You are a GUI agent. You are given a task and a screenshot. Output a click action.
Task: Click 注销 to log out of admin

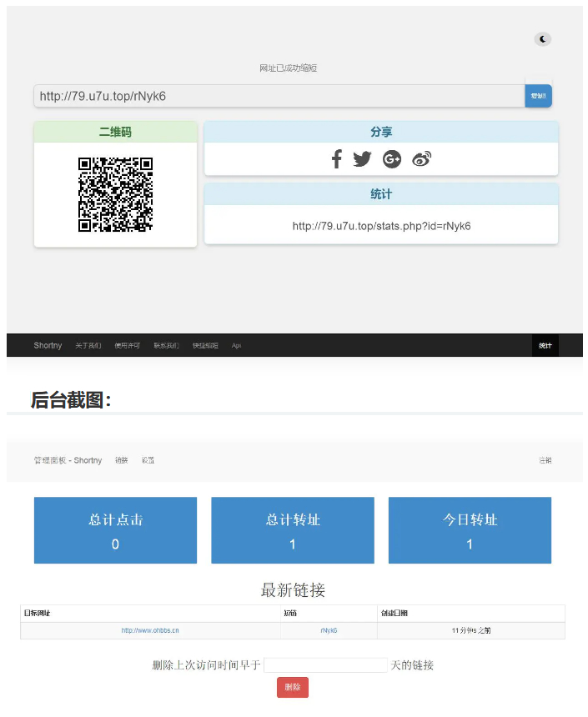click(545, 460)
